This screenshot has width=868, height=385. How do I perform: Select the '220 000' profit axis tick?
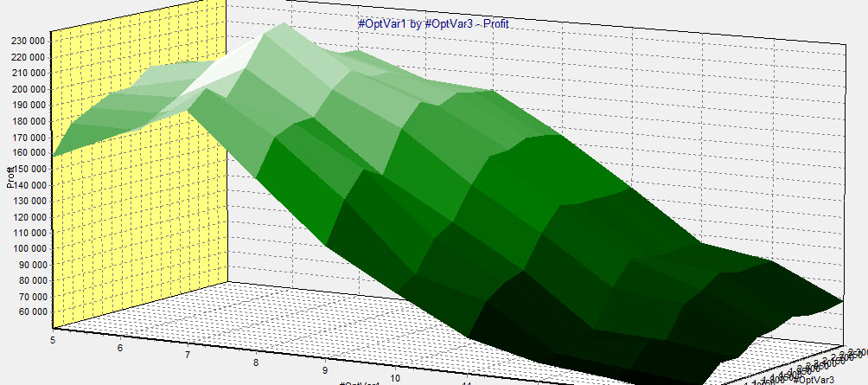coord(30,57)
